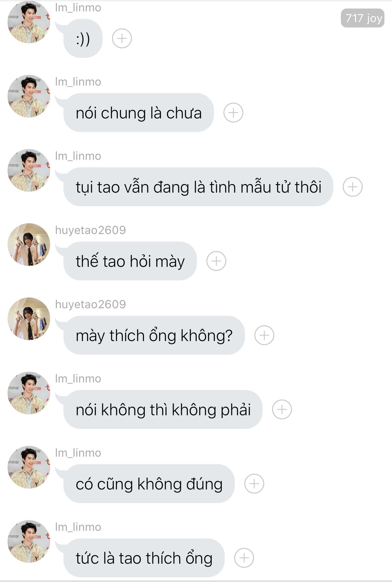Select the "tụi tao vẫn đang là tình mẫu tử thôi" bubble

pyautogui.click(x=198, y=187)
